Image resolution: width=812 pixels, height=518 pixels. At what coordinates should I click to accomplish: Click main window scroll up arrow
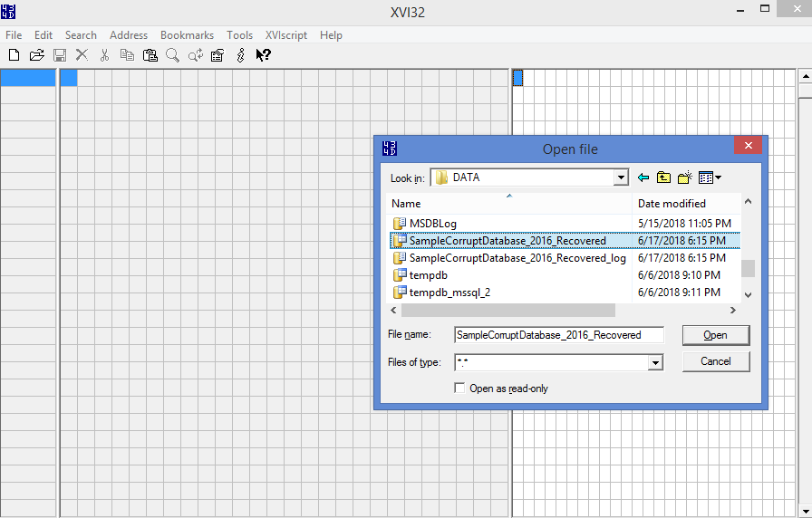pos(806,76)
